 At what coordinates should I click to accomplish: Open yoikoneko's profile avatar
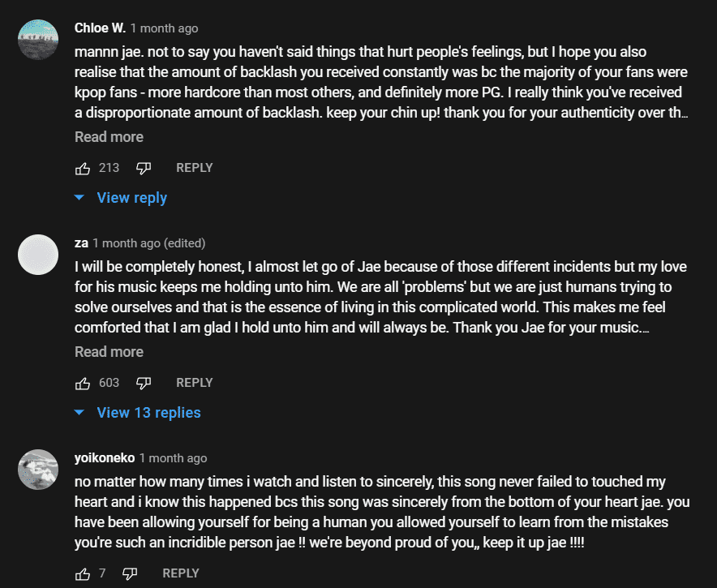38,470
